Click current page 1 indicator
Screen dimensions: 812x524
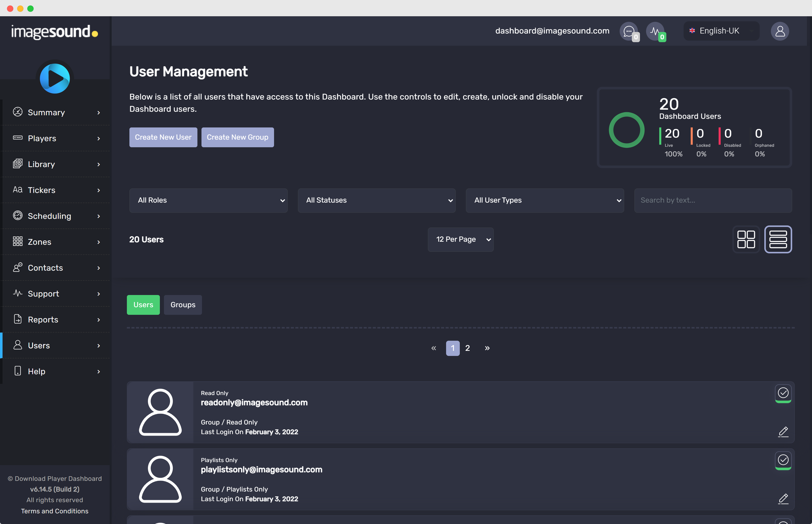pyautogui.click(x=453, y=348)
